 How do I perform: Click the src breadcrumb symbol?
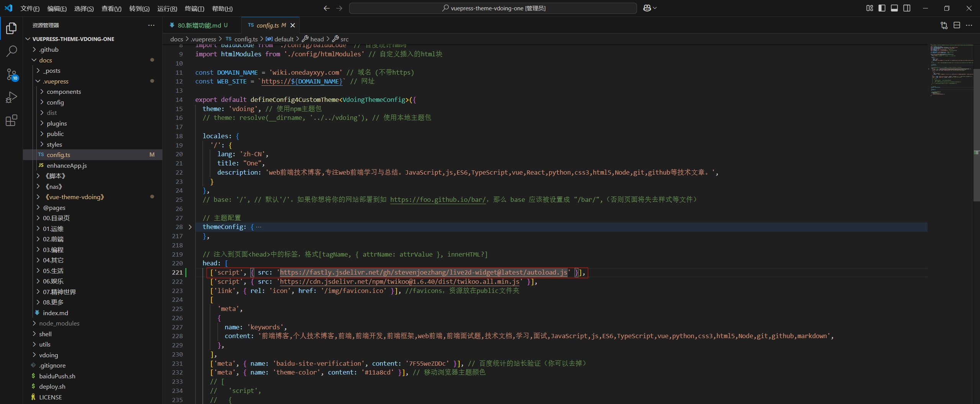click(340, 39)
